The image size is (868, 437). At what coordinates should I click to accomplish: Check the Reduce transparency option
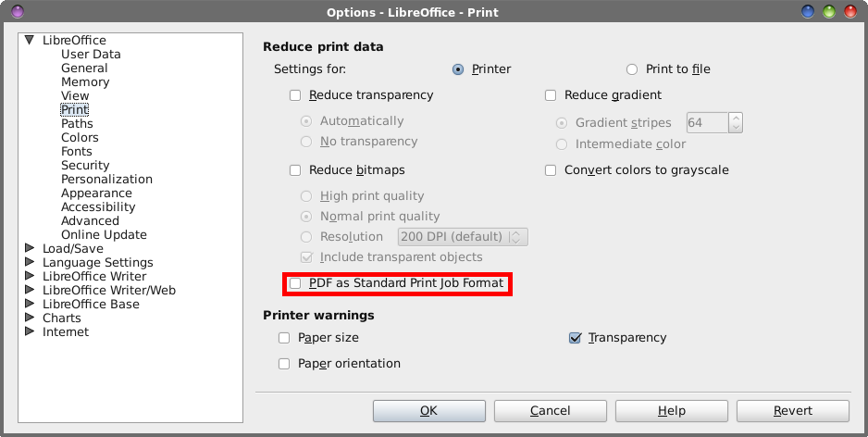[295, 95]
